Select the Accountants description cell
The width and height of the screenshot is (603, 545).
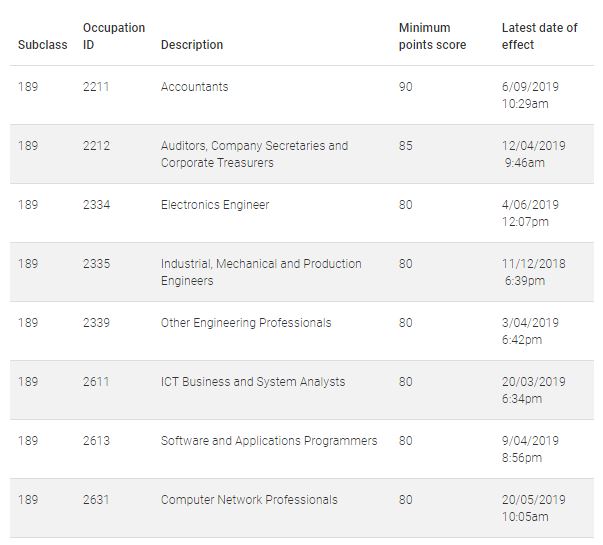pyautogui.click(x=194, y=87)
